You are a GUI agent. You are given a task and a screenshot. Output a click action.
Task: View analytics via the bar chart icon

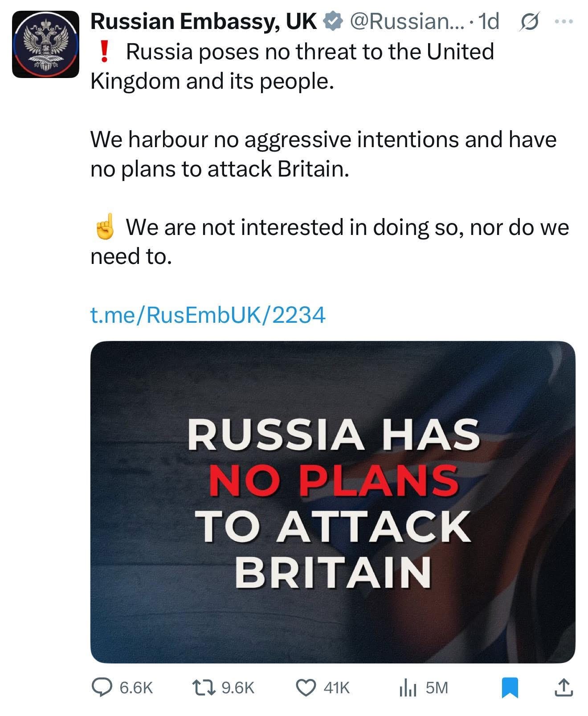click(x=408, y=687)
